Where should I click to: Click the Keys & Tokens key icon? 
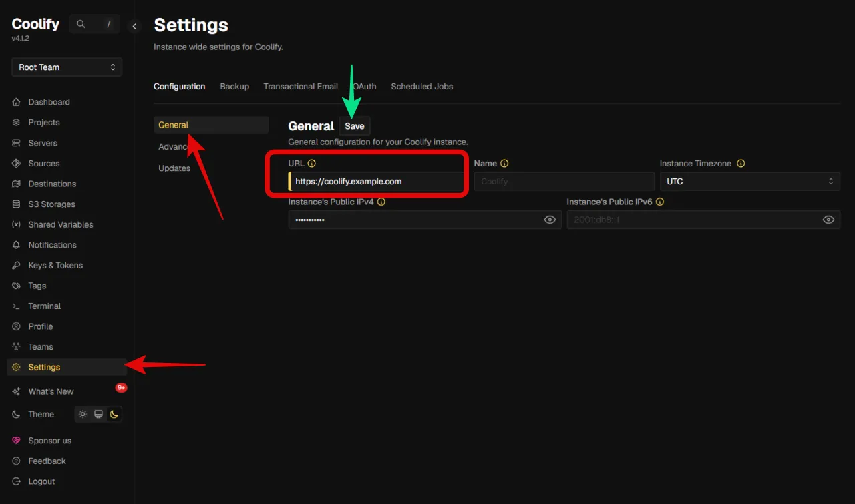[16, 266]
